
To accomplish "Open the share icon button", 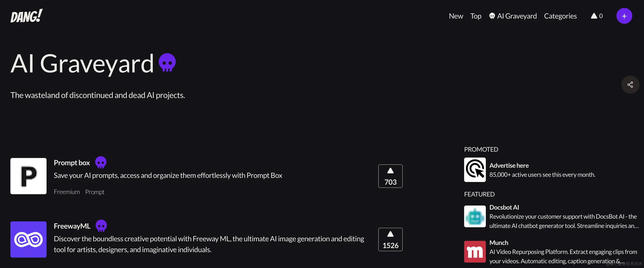I will pyautogui.click(x=630, y=85).
